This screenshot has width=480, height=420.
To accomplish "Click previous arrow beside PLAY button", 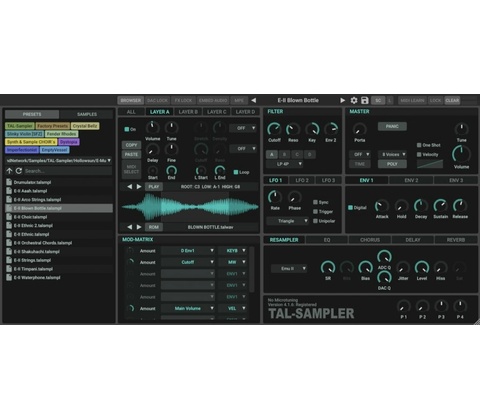I will [130, 187].
